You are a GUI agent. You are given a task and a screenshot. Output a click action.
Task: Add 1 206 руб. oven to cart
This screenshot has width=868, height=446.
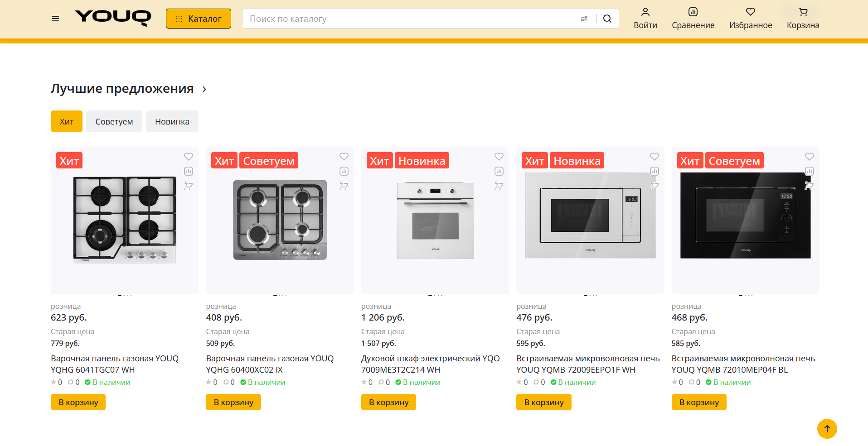pos(388,402)
